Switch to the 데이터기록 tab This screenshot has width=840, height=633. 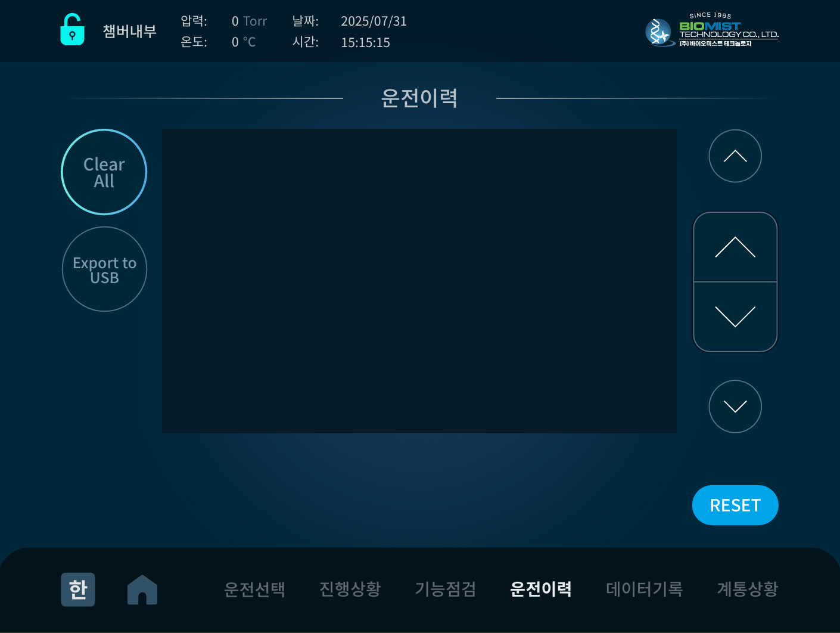[644, 589]
